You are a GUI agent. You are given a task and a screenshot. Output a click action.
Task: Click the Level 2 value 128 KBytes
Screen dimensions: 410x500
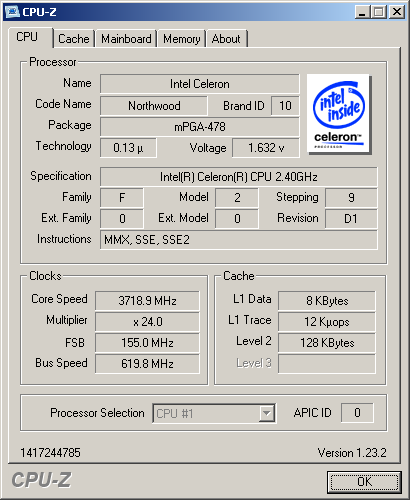(x=327, y=343)
